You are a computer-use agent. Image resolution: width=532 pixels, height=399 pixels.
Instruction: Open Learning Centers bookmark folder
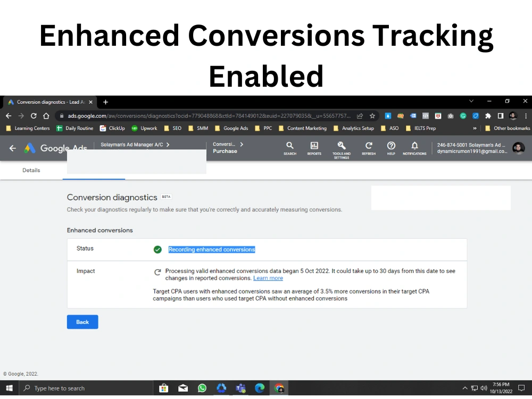(28, 128)
